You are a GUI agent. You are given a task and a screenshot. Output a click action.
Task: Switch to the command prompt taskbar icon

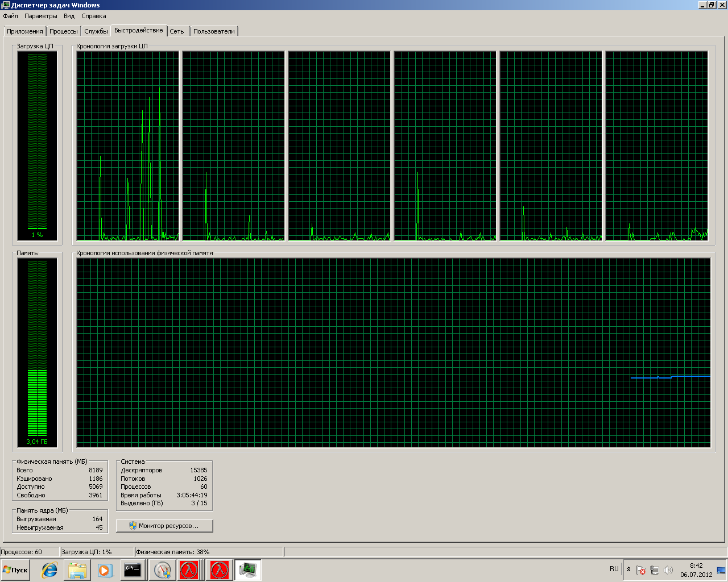pyautogui.click(x=133, y=570)
